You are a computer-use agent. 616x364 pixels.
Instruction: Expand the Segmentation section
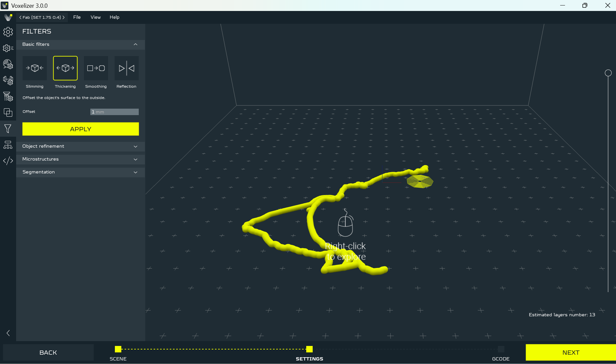pos(80,172)
